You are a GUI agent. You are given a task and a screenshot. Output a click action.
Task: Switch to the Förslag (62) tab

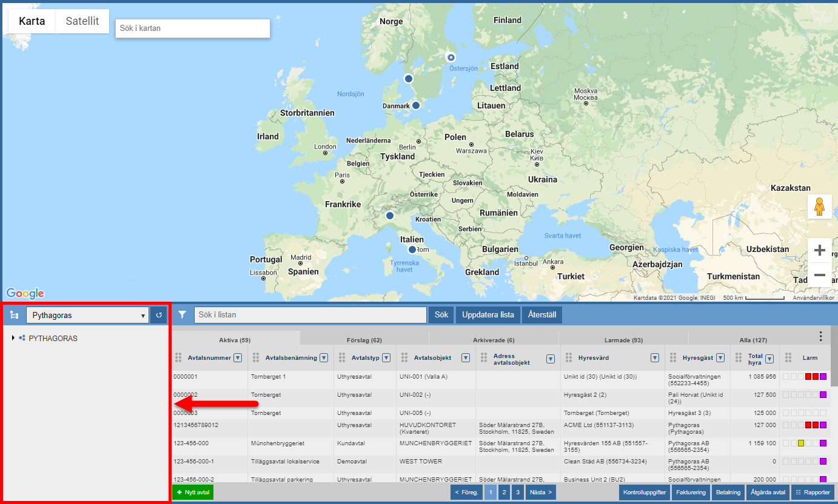tap(364, 340)
